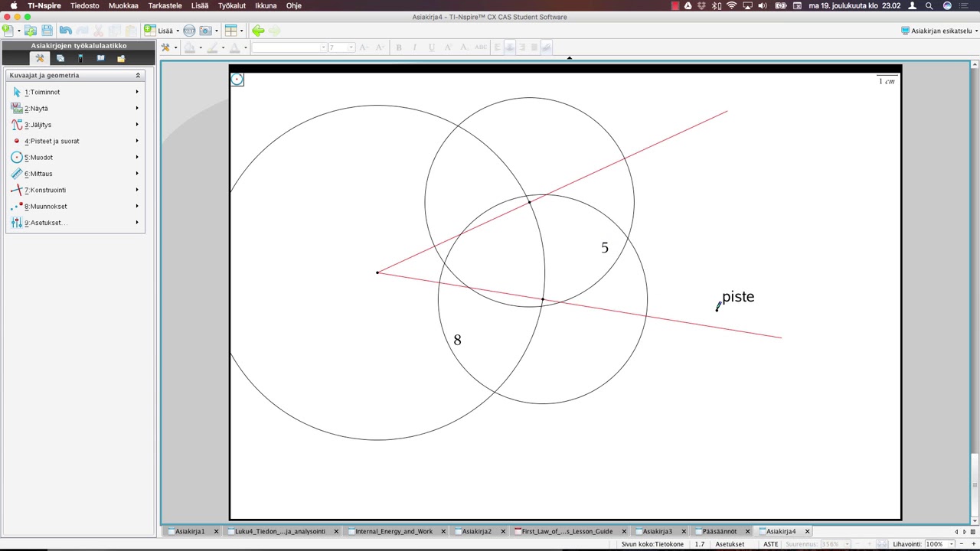Click the Konstruointi construction icon
Screen dimensions: 980x551
pos(17,190)
